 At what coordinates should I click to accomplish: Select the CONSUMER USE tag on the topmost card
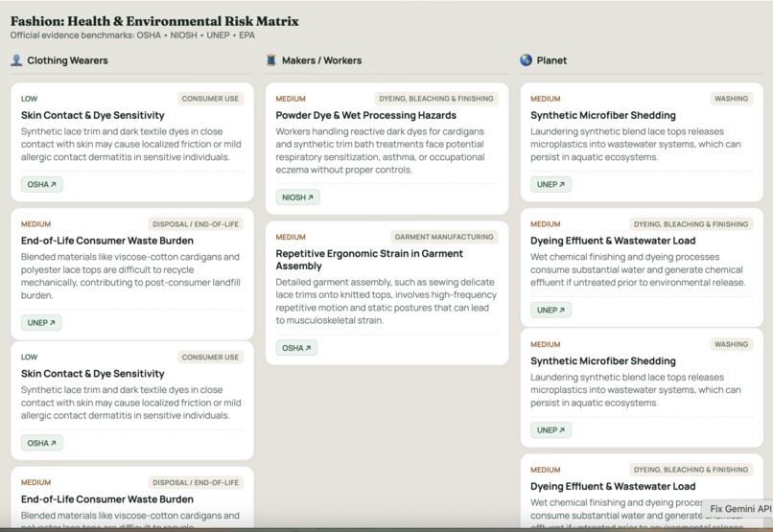tap(210, 99)
